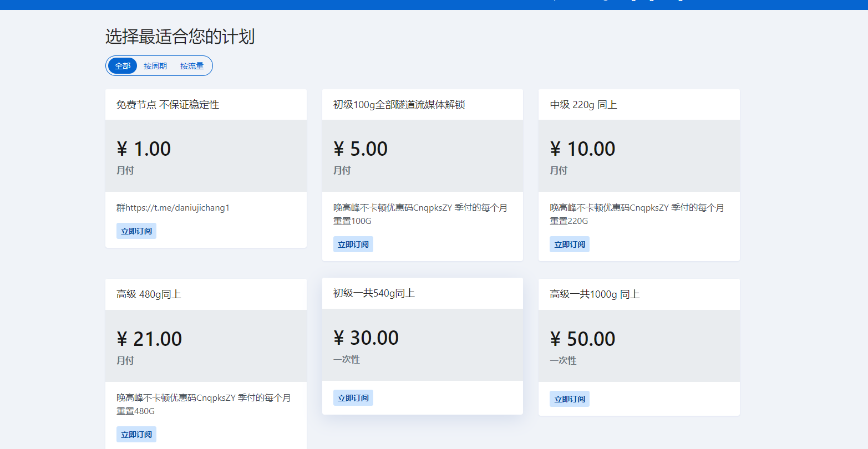Switch to the 按流量 tab
868x449 pixels.
coord(192,66)
